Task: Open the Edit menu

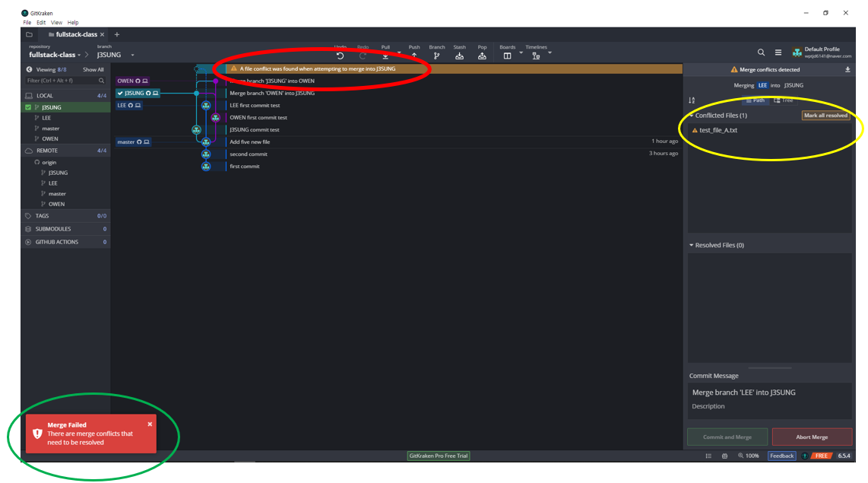Action: click(41, 23)
